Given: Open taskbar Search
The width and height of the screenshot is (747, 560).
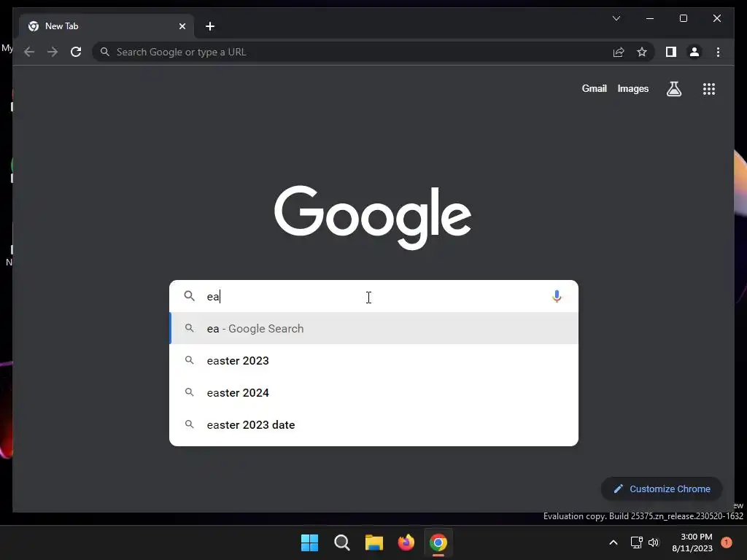Looking at the screenshot, I should [x=341, y=542].
